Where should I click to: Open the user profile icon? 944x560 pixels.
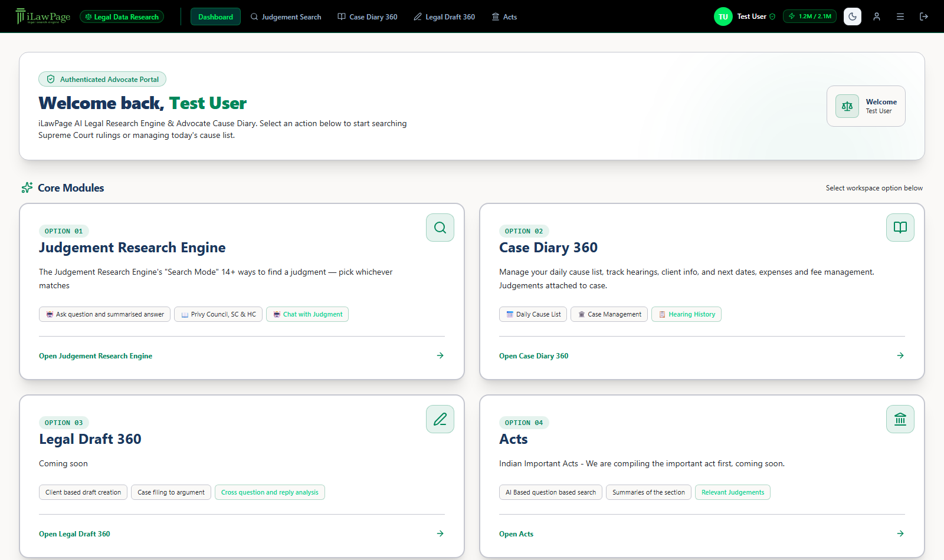click(877, 17)
